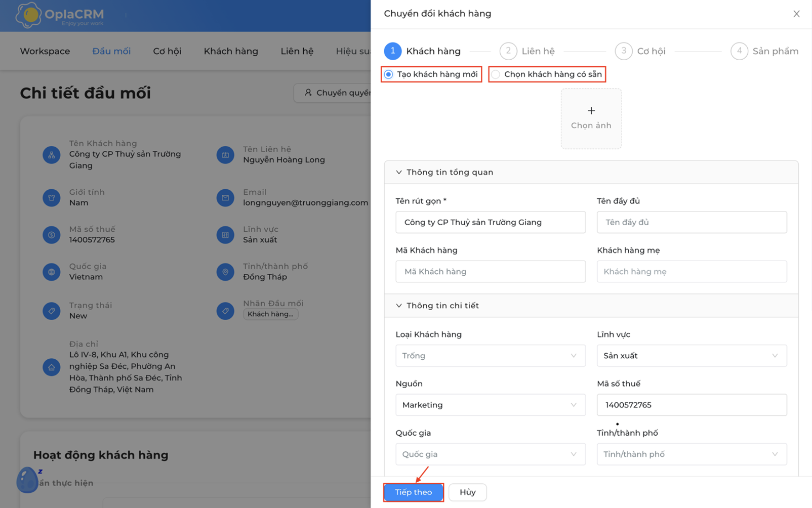The height and width of the screenshot is (508, 812).
Task: Click the organization icon beside Tên Khách hàng
Action: pos(52,155)
